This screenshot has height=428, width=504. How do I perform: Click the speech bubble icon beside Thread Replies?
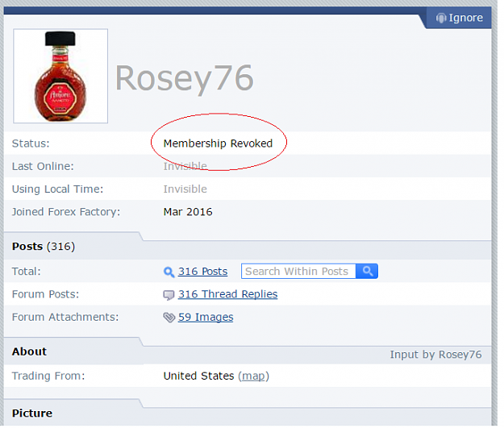coord(169,295)
